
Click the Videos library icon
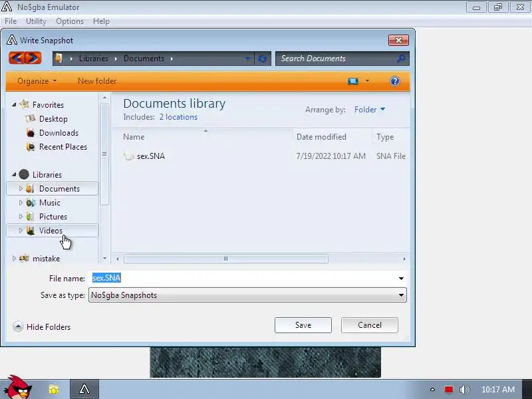[31, 231]
